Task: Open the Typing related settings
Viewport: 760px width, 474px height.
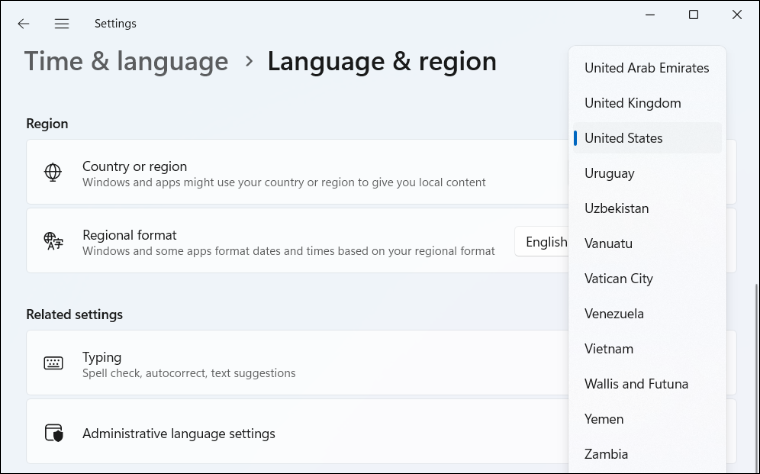Action: (298, 363)
